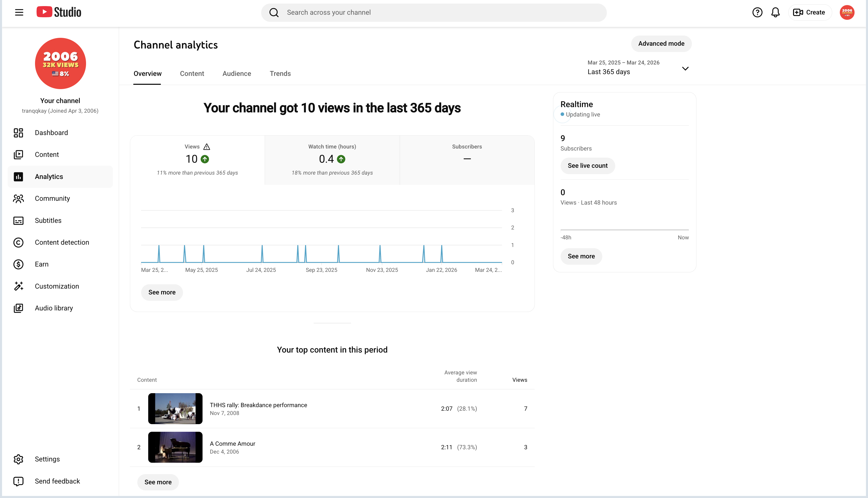Image resolution: width=868 pixels, height=498 pixels.
Task: Click the Content detection copyright icon
Action: [19, 242]
